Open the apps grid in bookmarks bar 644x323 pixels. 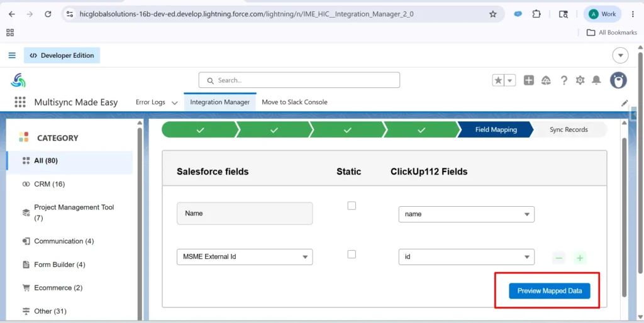pos(10,33)
